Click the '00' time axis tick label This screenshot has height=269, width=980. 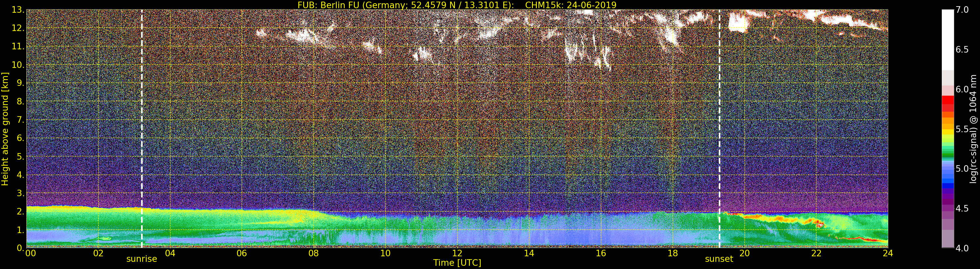(x=30, y=253)
